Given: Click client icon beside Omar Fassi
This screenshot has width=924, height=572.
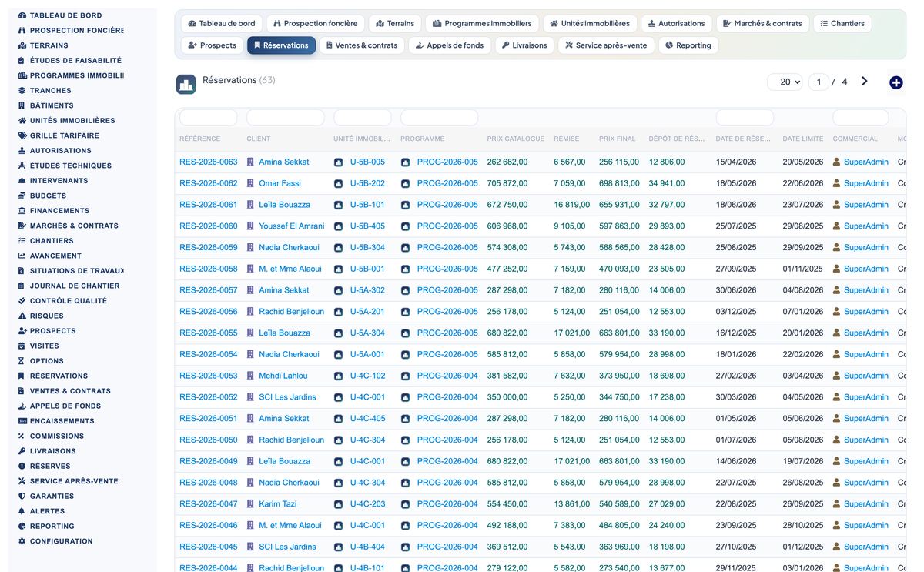Looking at the screenshot, I should click(x=250, y=183).
